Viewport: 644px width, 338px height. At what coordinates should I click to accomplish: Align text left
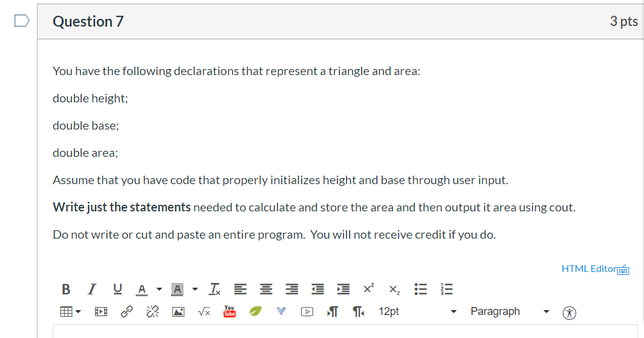pyautogui.click(x=241, y=289)
